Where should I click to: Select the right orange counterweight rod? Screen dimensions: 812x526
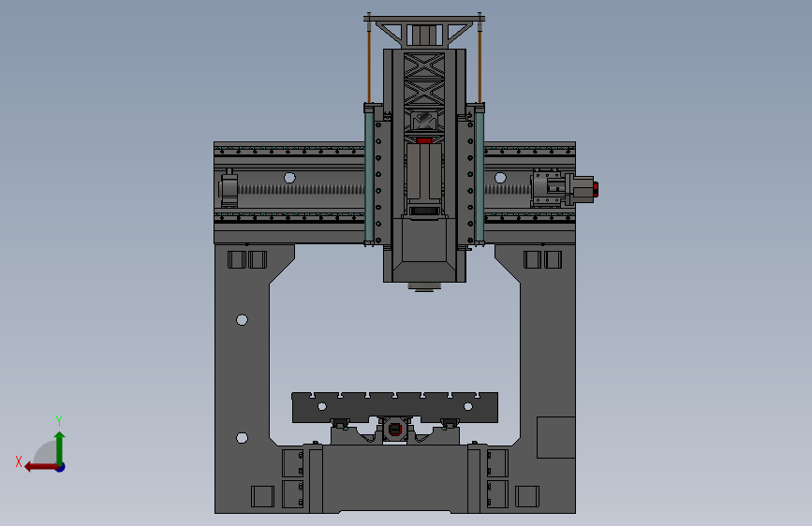pyautogui.click(x=480, y=66)
